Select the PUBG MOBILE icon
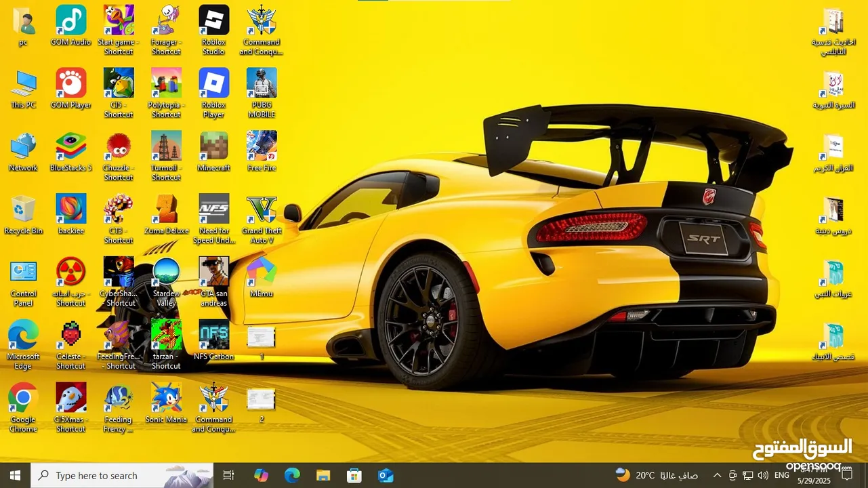This screenshot has width=868, height=488. pyautogui.click(x=262, y=84)
